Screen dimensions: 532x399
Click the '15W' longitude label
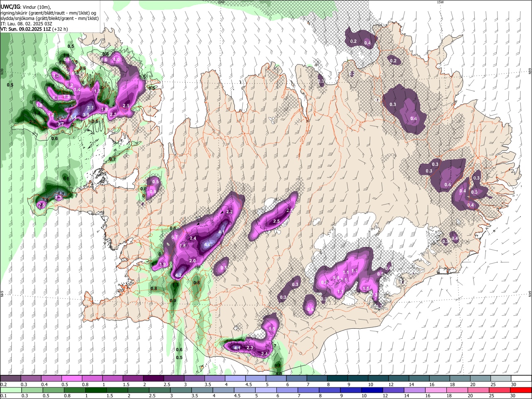(x=440, y=2)
